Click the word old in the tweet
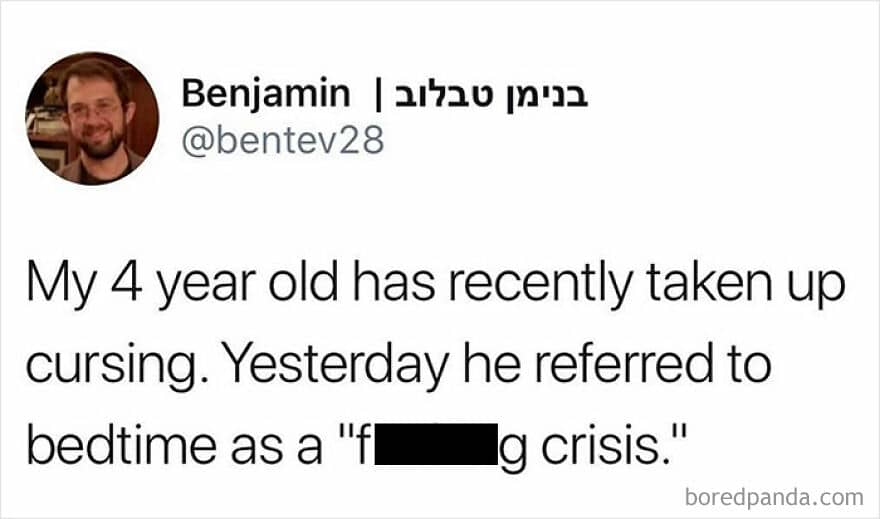 tap(303, 282)
